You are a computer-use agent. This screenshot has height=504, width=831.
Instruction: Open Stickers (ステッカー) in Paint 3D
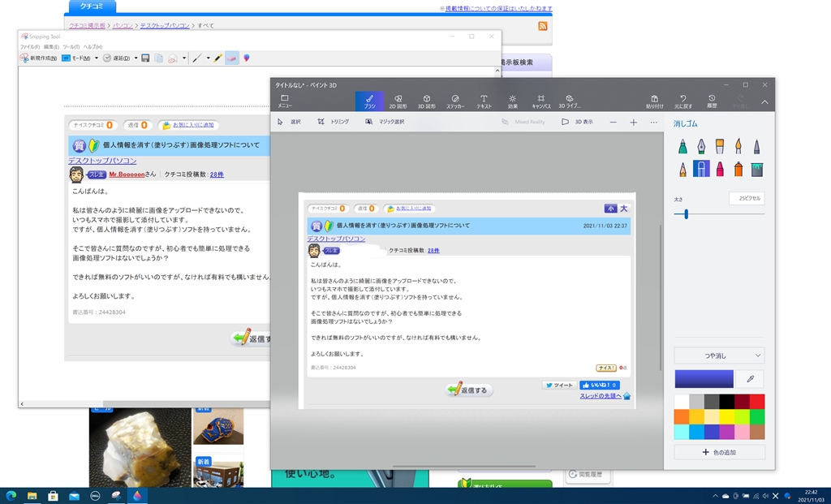tap(455, 101)
